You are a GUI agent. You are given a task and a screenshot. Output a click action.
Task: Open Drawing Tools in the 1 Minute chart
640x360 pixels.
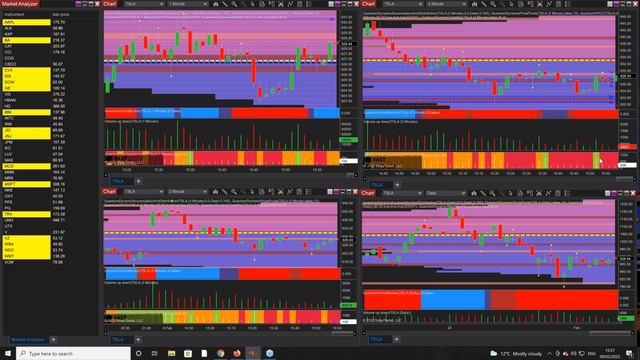pos(225,4)
